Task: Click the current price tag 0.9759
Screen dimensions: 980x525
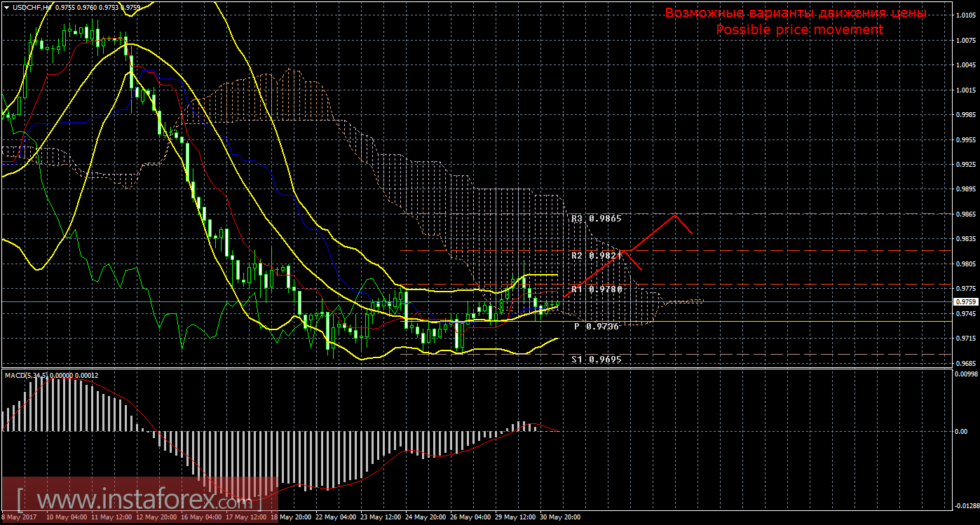Action: pos(965,301)
